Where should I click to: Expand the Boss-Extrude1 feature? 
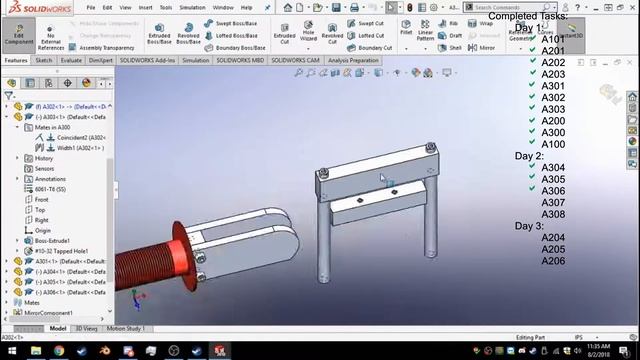coord(18,241)
